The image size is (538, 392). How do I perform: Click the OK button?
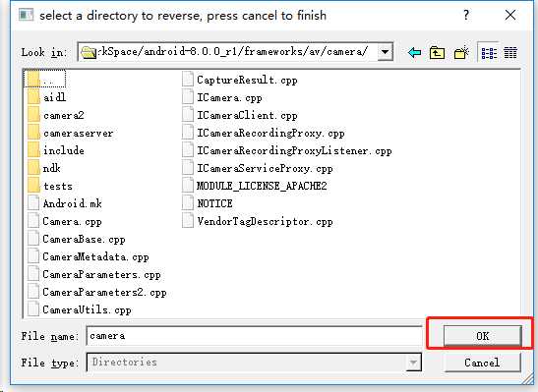click(482, 336)
